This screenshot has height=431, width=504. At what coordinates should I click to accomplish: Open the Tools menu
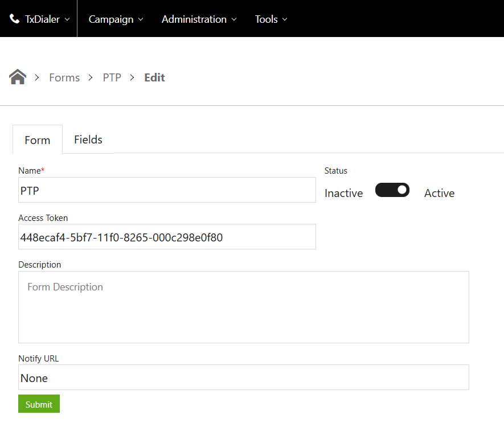[x=271, y=19]
